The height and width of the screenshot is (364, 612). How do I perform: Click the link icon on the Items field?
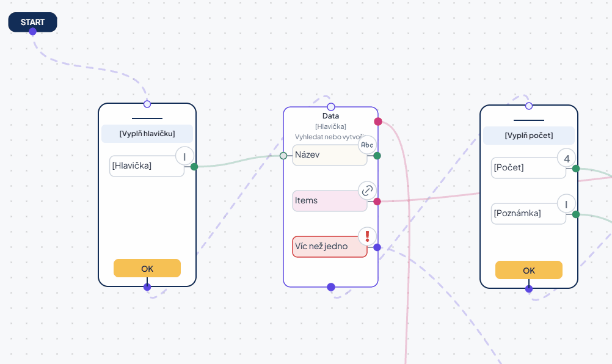tap(367, 191)
